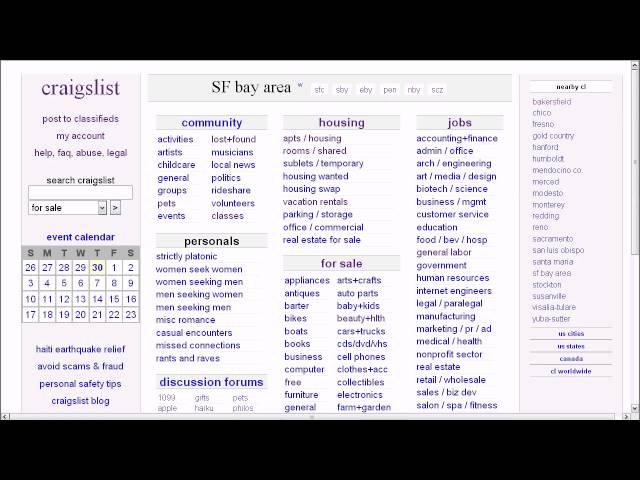Switch to eby sub-area tab
640x480 pixels.
point(366,90)
